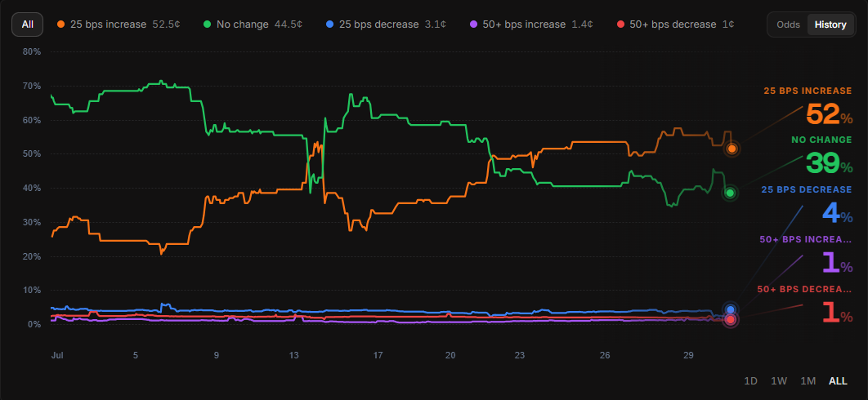Screen dimensions: 868x400
Task: Click the Jul x-axis date label
Action: point(56,355)
